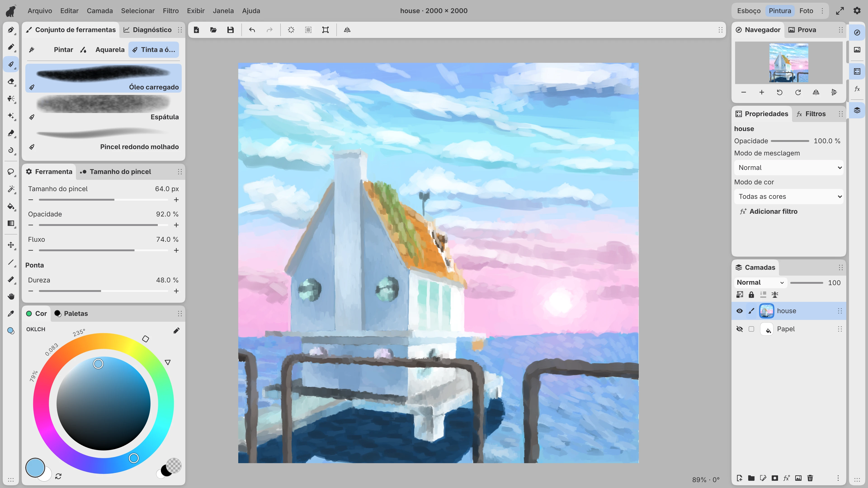
Task: Tick the Papel layer checkbox
Action: [x=751, y=329]
